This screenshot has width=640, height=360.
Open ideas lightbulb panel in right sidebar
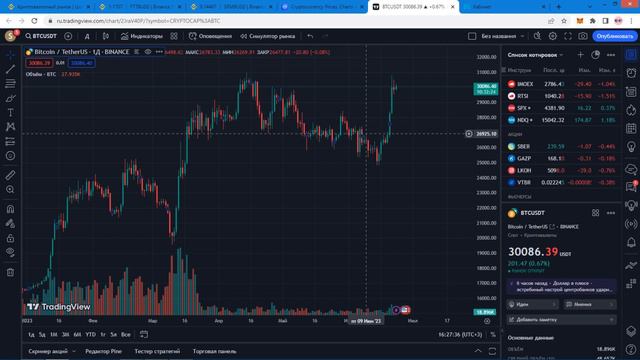(x=631, y=147)
